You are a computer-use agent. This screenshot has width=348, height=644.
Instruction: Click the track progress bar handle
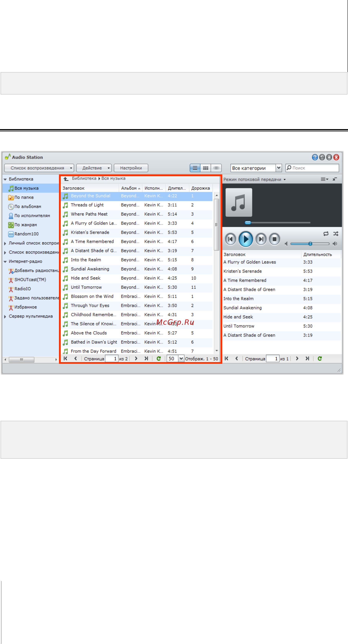[248, 222]
